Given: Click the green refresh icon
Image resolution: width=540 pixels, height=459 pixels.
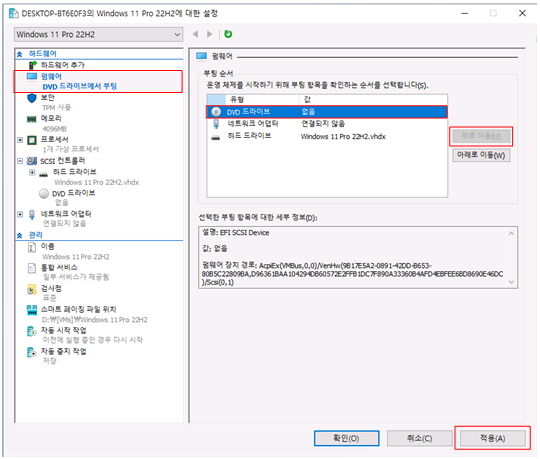Looking at the screenshot, I should 228,34.
